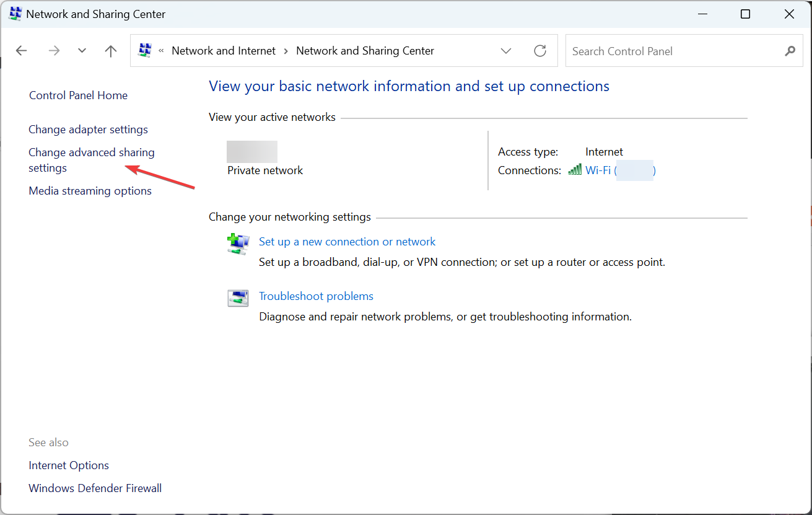This screenshot has height=515, width=812.
Task: Open the recent locations dropdown arrow
Action: coord(82,51)
